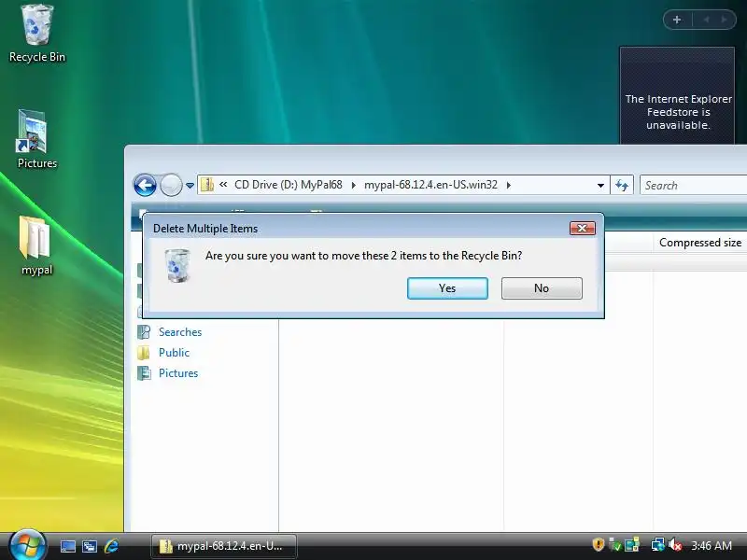Screen dimensions: 747x560
Task: Click the Pictures icon in the navigation pane
Action: pyautogui.click(x=144, y=372)
